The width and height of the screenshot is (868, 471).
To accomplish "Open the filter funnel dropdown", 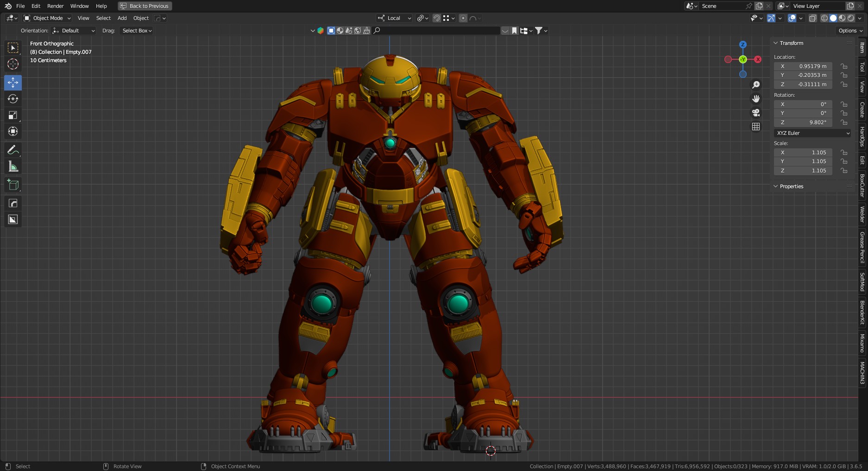I will 541,31.
